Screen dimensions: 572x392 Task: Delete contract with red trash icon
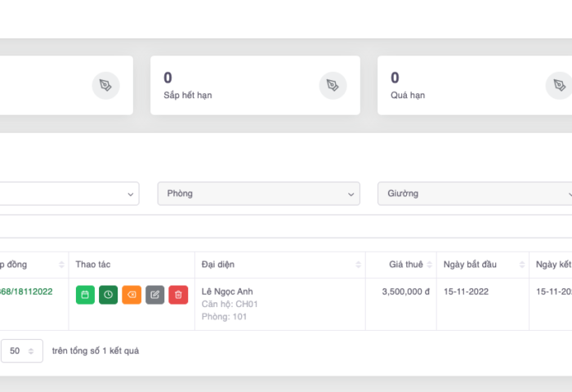[178, 295]
